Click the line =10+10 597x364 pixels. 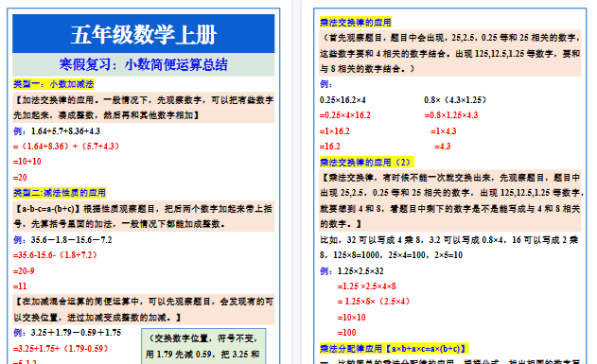pyautogui.click(x=27, y=162)
